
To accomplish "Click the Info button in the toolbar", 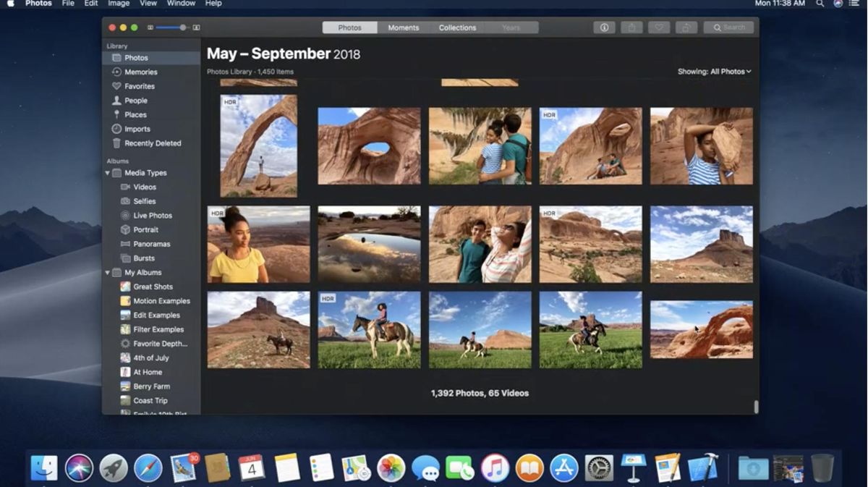I will point(604,27).
